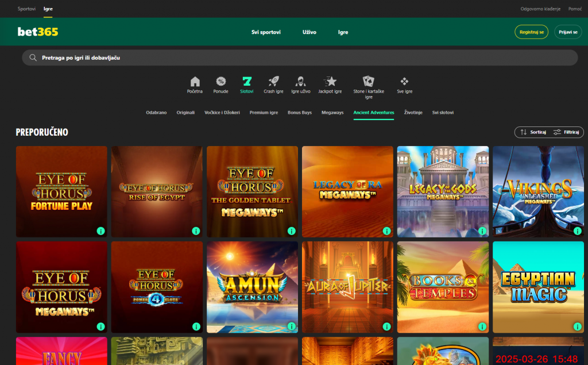Switch to the Megaways tab
Screen dimensions: 588x365
tap(332, 112)
